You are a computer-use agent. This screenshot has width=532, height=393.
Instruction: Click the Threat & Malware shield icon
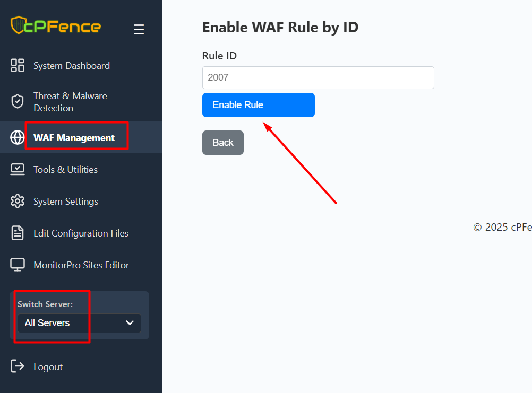(x=18, y=102)
